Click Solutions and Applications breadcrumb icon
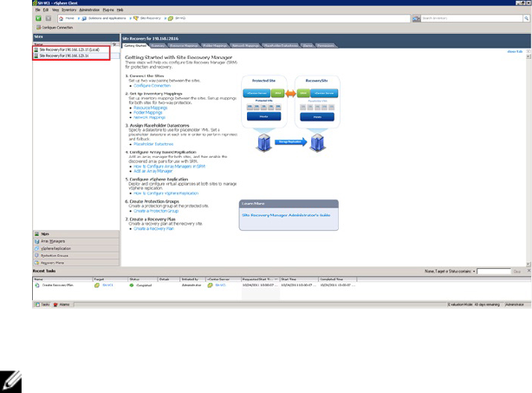This screenshot has height=393, width=532. [x=84, y=18]
